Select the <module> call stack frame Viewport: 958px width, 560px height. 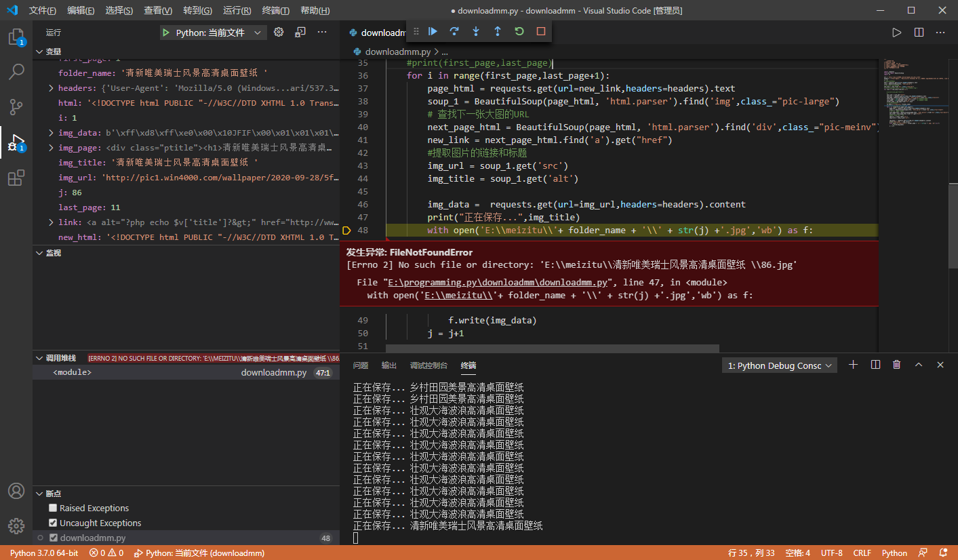(x=186, y=373)
